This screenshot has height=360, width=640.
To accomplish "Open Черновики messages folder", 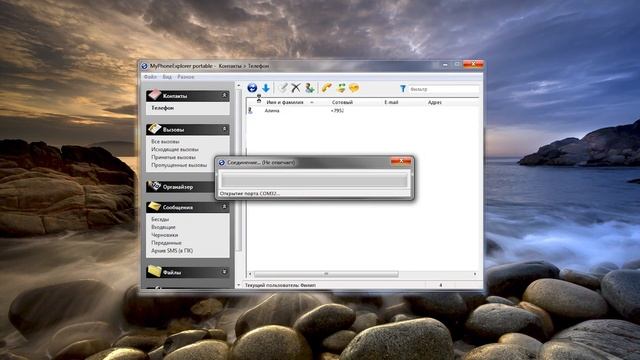I will pos(164,235).
